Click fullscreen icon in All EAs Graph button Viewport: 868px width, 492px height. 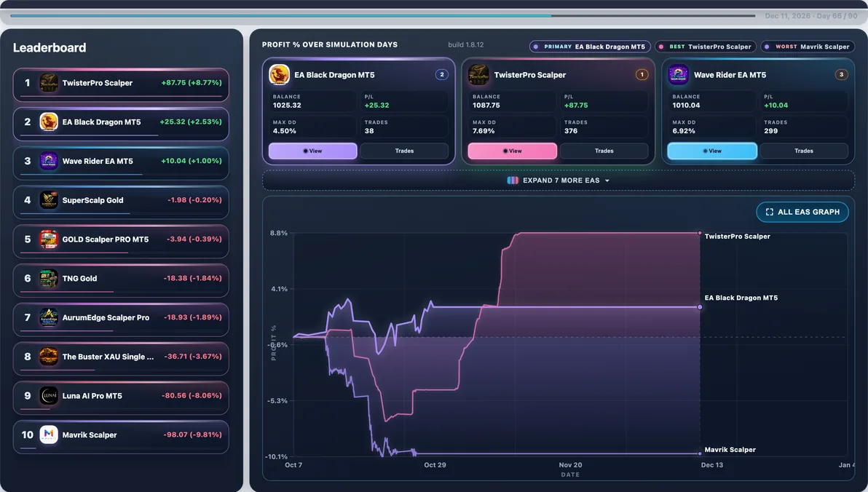coord(770,212)
